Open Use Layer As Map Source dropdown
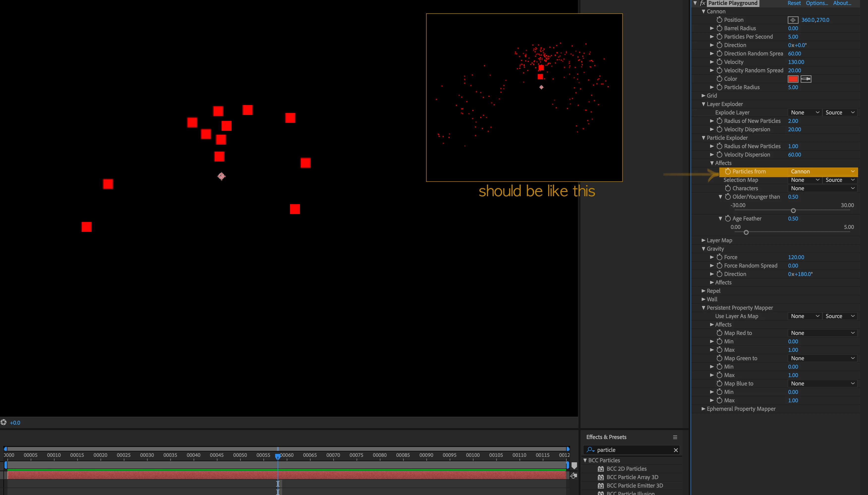Viewport: 868px width, 495px height. tap(840, 316)
